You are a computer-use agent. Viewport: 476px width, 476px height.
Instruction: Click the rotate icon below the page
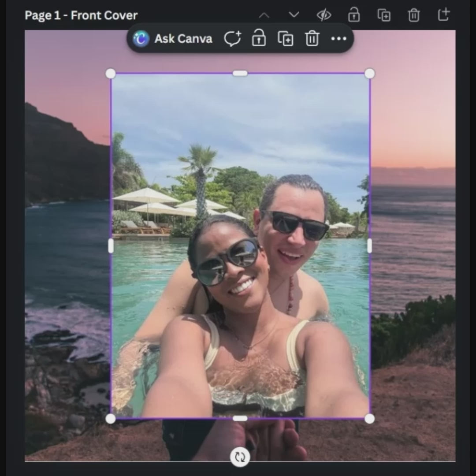click(240, 457)
